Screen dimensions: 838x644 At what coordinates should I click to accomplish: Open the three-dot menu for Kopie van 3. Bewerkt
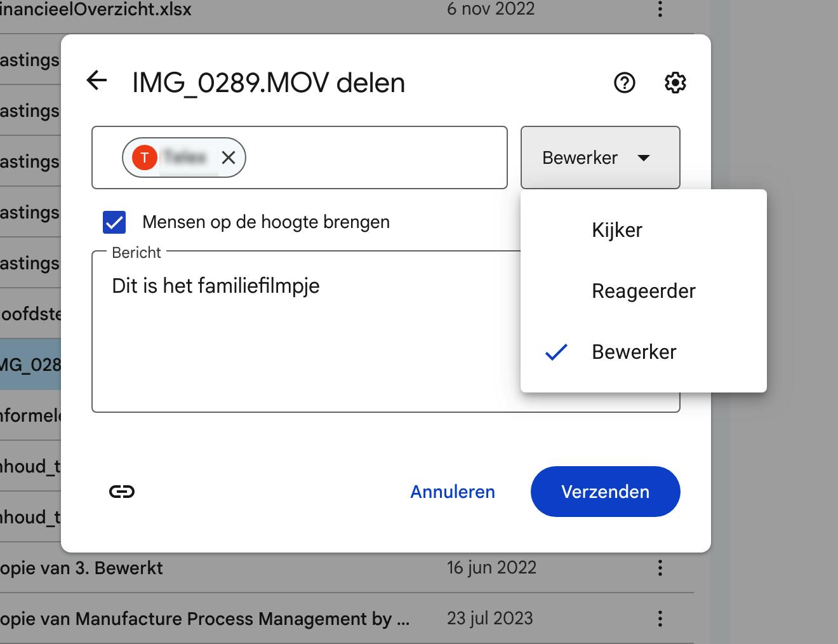point(659,567)
